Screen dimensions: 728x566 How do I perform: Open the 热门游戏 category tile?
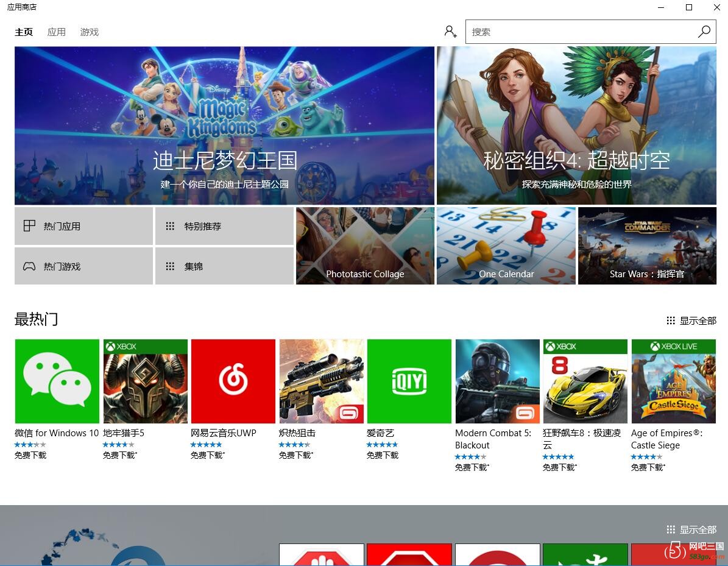83,266
